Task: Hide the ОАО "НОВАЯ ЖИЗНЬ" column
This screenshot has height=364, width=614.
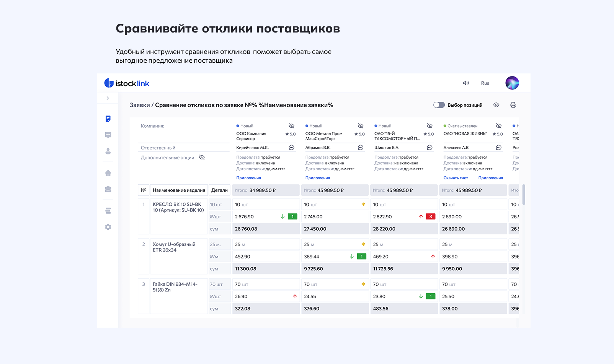Action: (499, 126)
